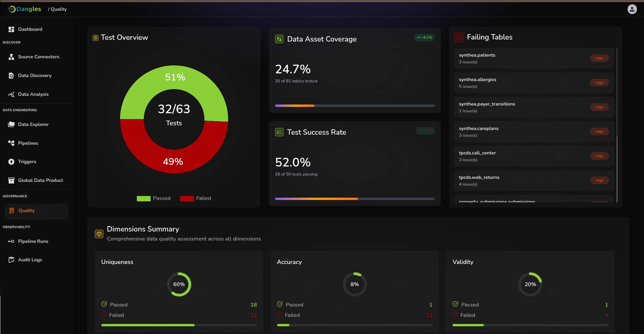The width and height of the screenshot is (644, 334).
Task: Toggle the Passed legend in Test Overview
Action: pyautogui.click(x=154, y=198)
